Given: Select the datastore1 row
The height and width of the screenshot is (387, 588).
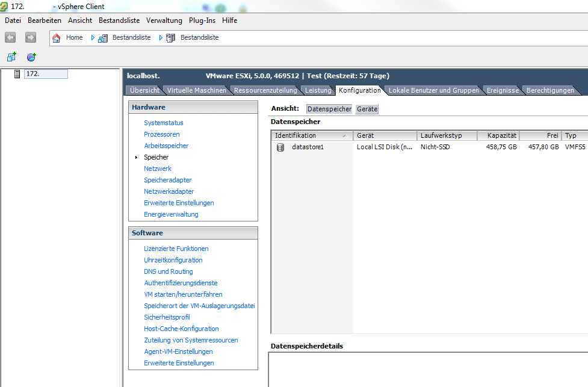Looking at the screenshot, I should click(x=429, y=147).
